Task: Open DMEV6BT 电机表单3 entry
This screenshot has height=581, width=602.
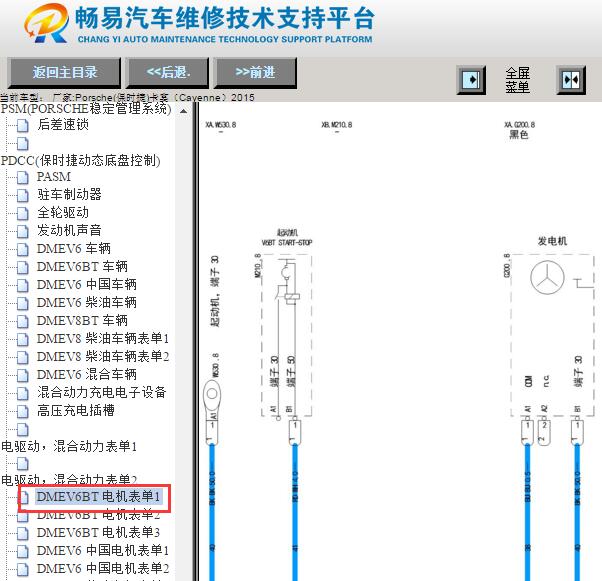Action: point(98,533)
